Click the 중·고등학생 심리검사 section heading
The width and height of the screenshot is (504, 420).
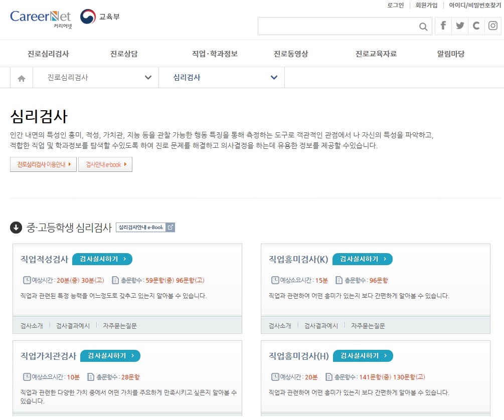[x=69, y=228]
